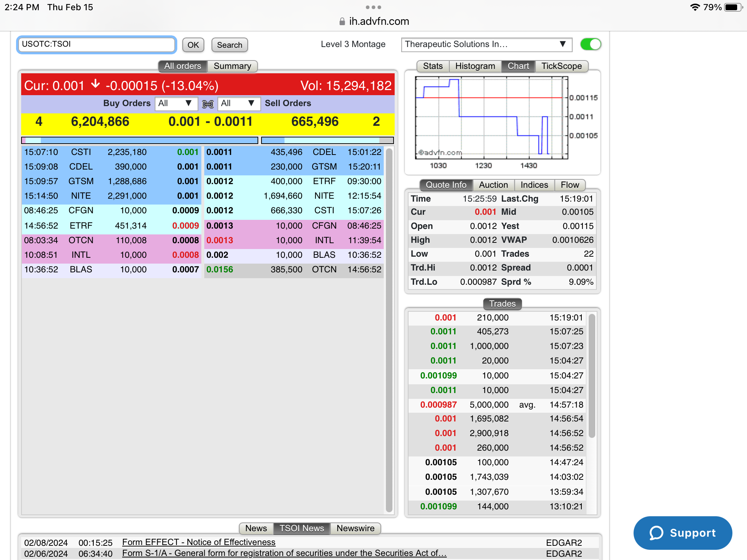Screen dimensions: 747x560
Task: Select the Quote Info tab
Action: pyautogui.click(x=446, y=185)
